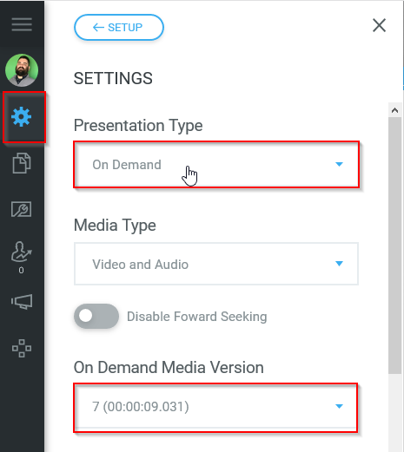Click the user profile avatar

(22, 70)
